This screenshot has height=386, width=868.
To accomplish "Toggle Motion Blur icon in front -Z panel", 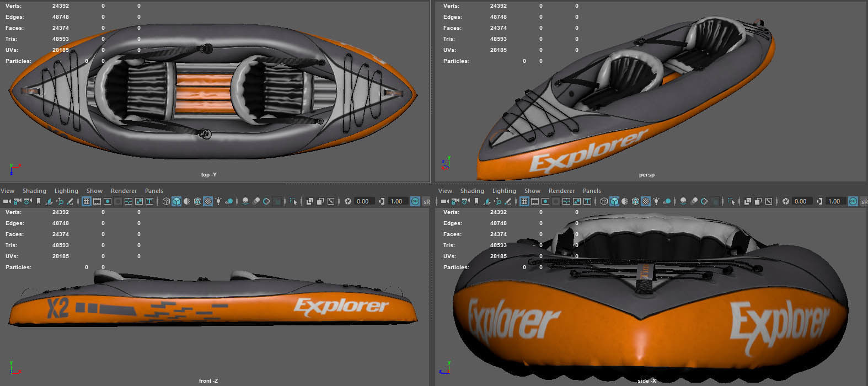I will 256,201.
